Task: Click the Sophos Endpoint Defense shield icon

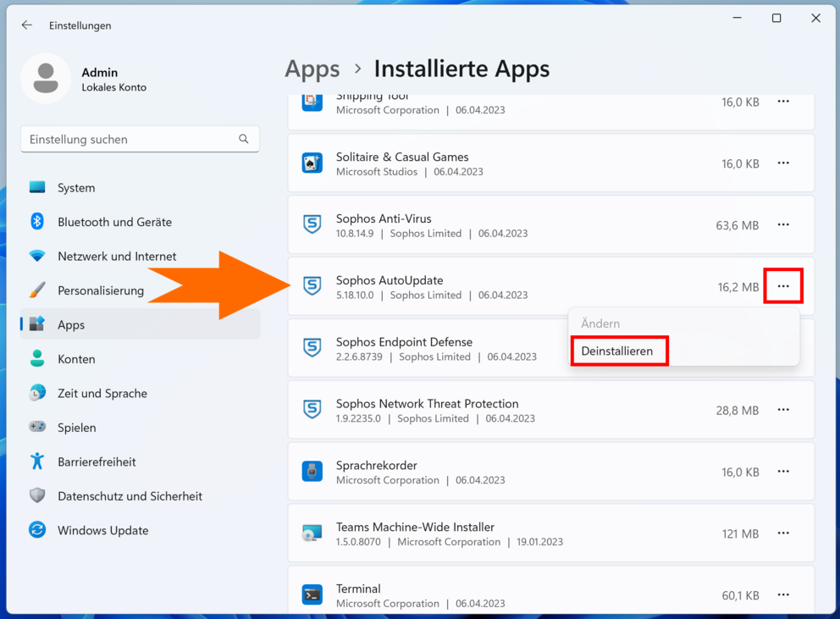Action: (x=312, y=348)
